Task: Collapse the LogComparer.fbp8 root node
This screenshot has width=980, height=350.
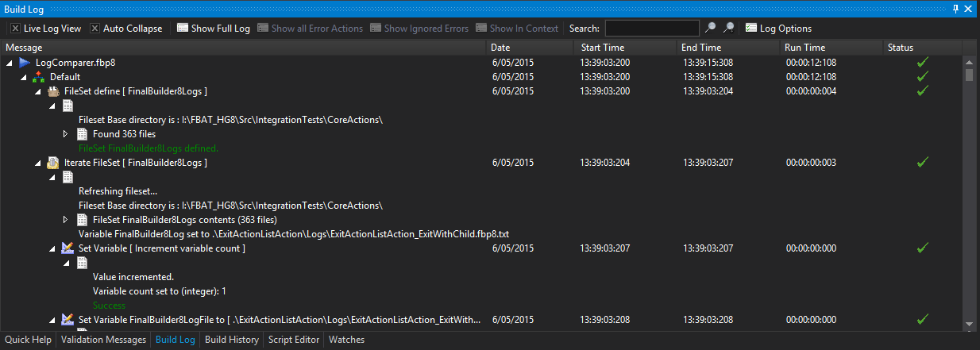Action: [x=9, y=62]
